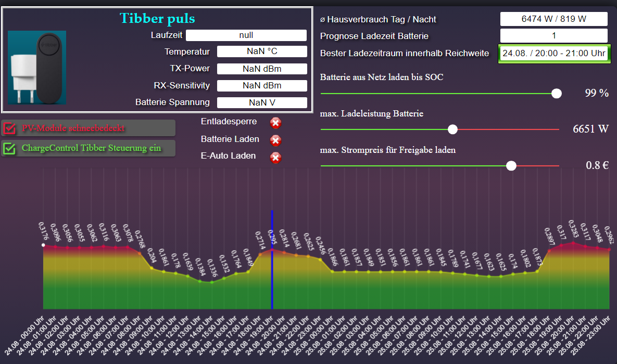
Task: Click the Tibber Pulse device image
Action: [x=37, y=68]
